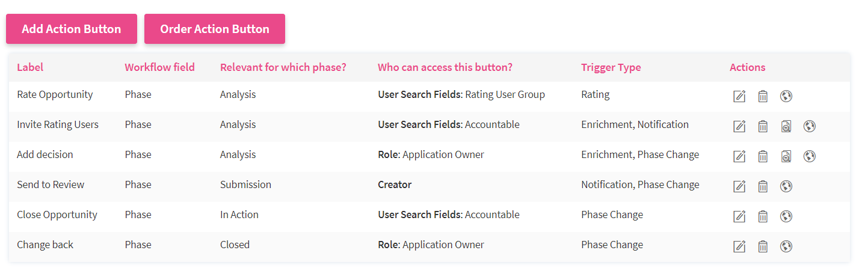
Task: Click globe icon in Invite Rating Users row
Action: 810,126
